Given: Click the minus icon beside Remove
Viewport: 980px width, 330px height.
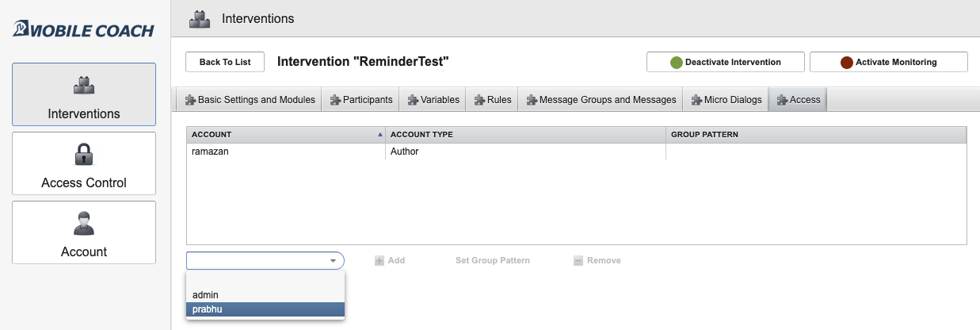Looking at the screenshot, I should pos(578,260).
